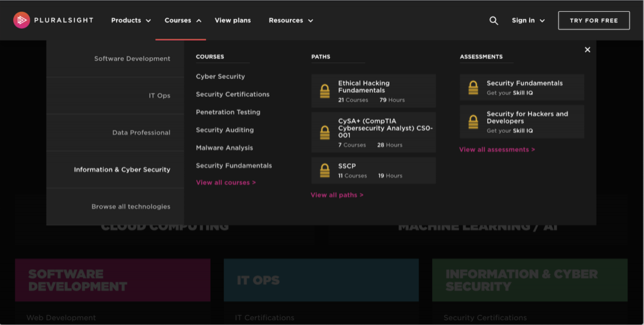
Task: Click the Security for Hackers lock icon
Action: pyautogui.click(x=473, y=122)
